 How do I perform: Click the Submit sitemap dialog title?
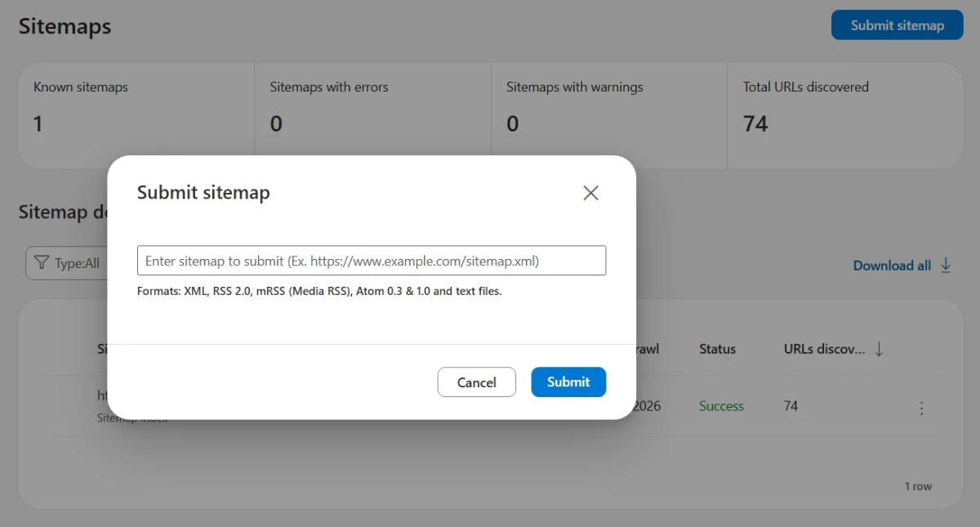(x=203, y=193)
